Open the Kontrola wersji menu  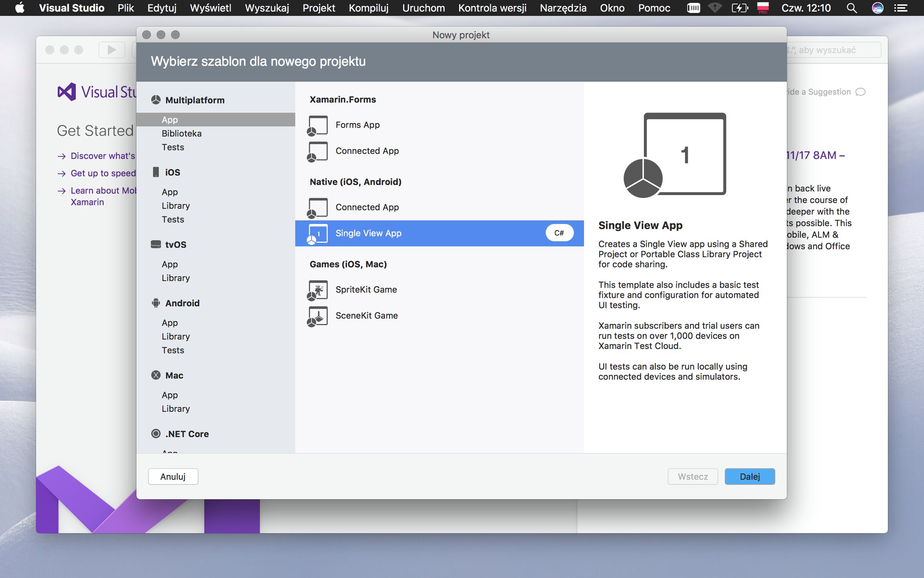tap(492, 8)
